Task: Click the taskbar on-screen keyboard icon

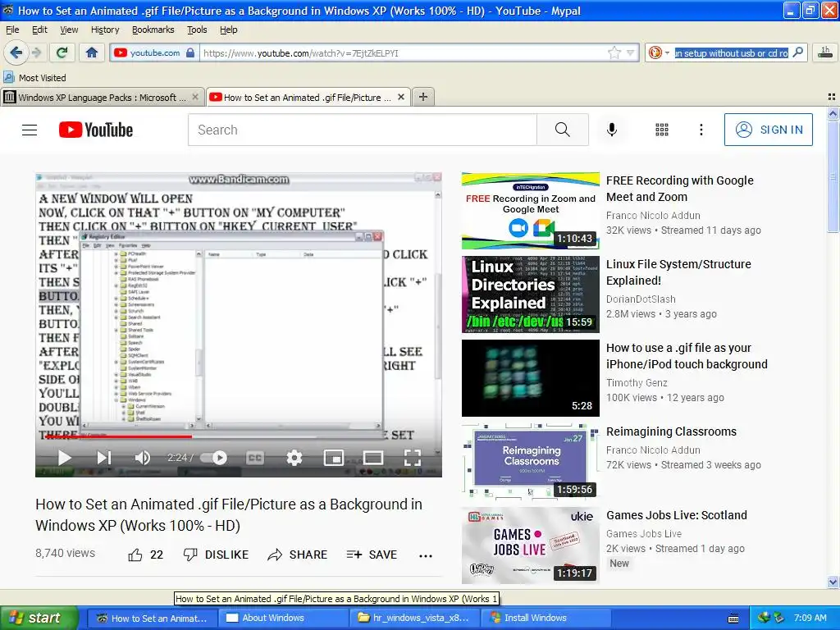Action: (x=733, y=619)
